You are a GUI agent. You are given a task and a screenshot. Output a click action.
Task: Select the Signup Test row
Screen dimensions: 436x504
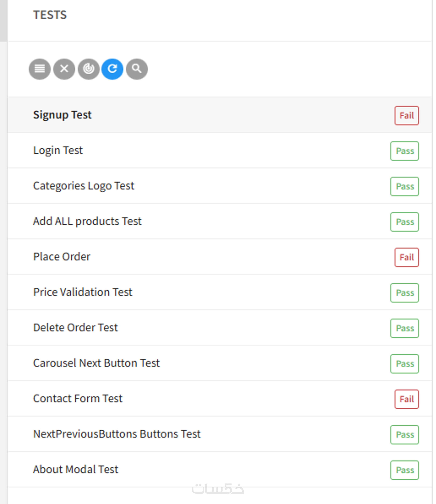[62, 115]
